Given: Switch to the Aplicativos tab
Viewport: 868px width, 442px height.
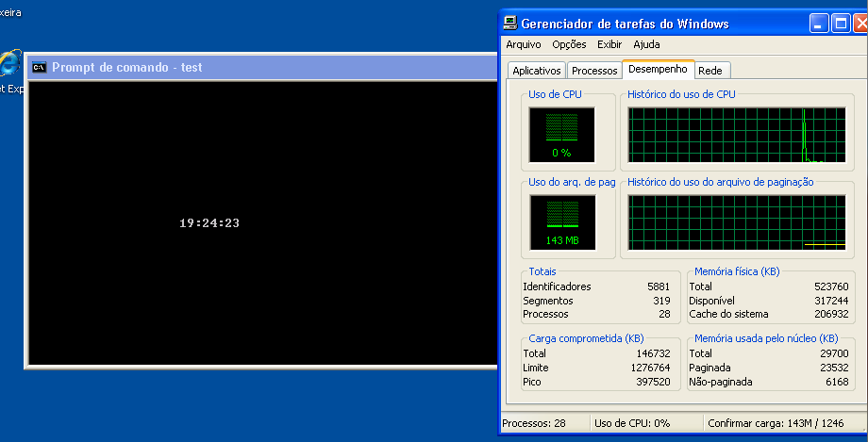Looking at the screenshot, I should pyautogui.click(x=537, y=71).
